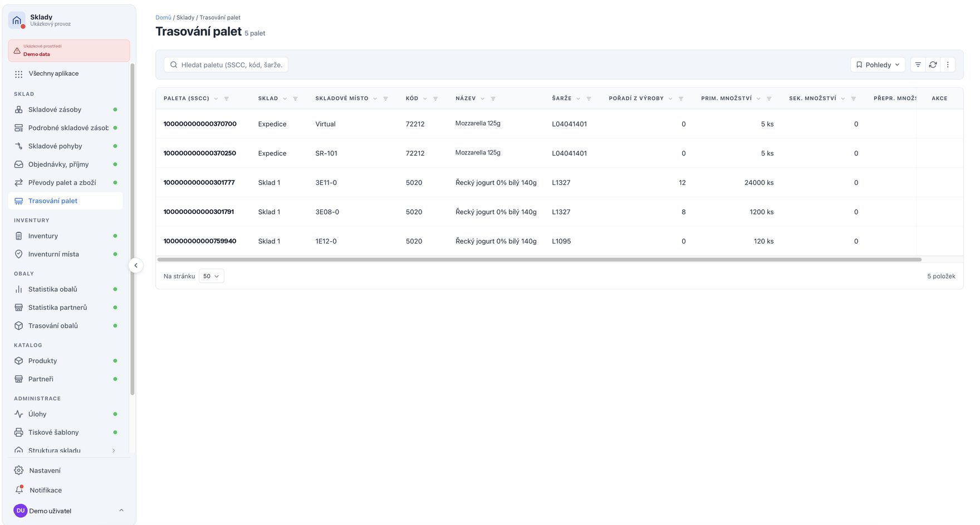Open sort dropdown for Paleta (SSCC) column
This screenshot has width=980, height=525.
(216, 99)
